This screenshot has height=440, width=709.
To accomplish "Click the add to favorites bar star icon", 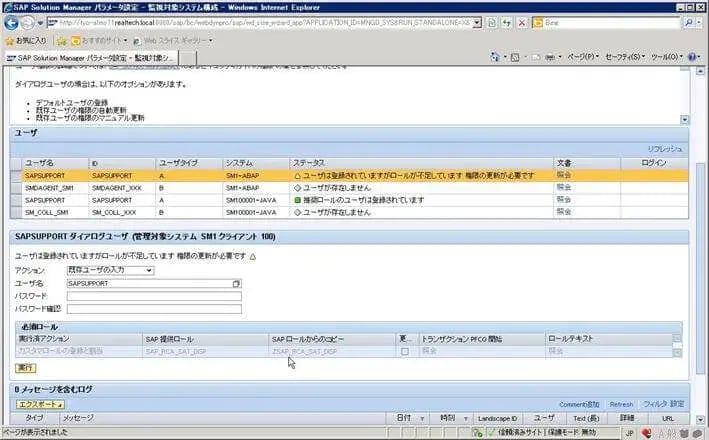I will pos(62,41).
